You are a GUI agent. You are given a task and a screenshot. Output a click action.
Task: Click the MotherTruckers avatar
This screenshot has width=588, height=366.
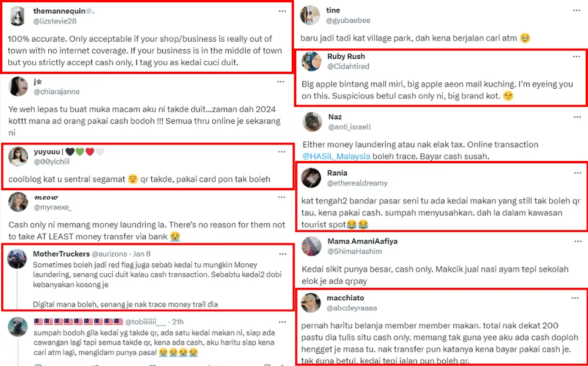pos(17,258)
